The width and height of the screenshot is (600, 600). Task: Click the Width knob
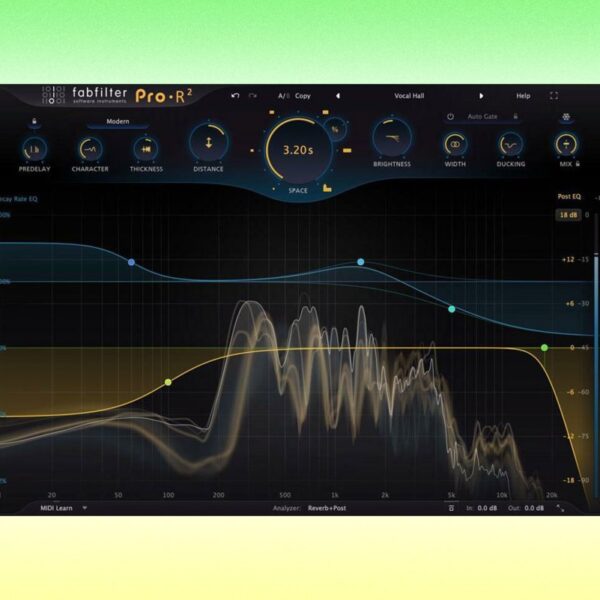point(455,144)
